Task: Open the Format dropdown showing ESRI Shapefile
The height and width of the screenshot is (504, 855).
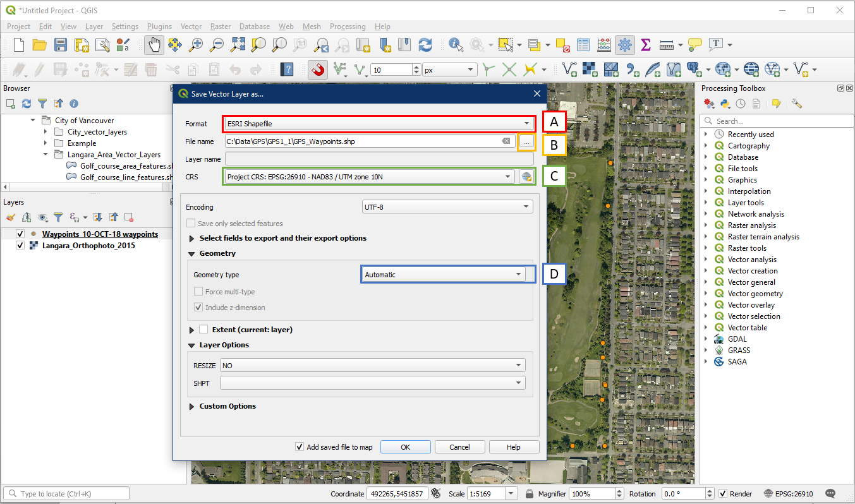Action: point(378,124)
